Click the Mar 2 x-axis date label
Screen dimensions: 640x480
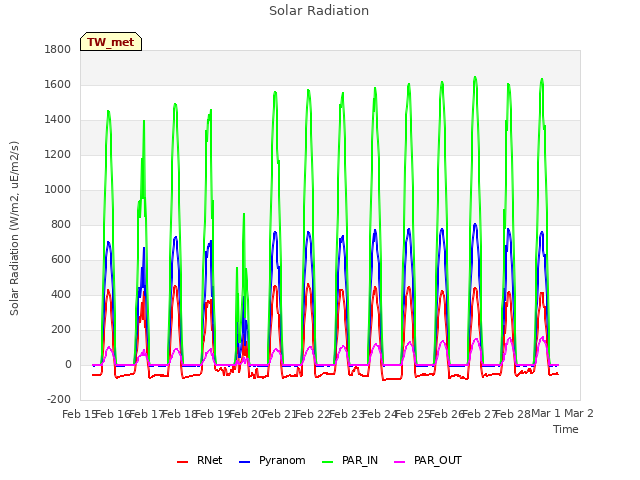[x=579, y=413]
